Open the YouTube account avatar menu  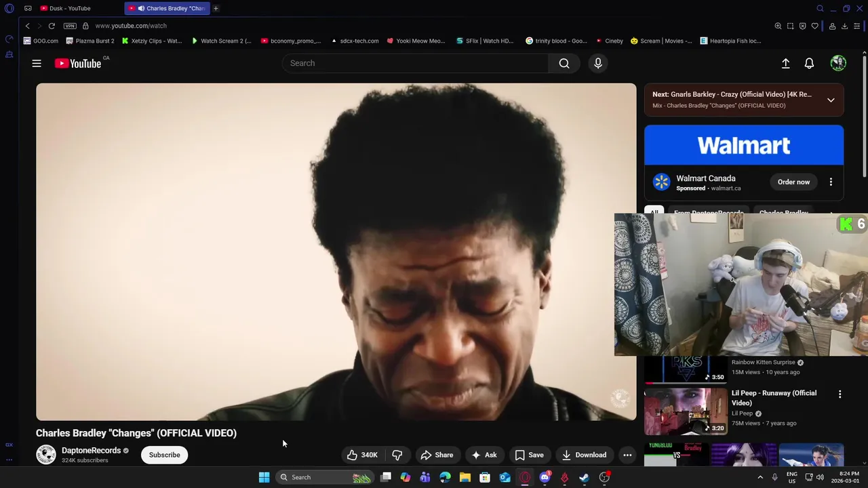pos(838,63)
